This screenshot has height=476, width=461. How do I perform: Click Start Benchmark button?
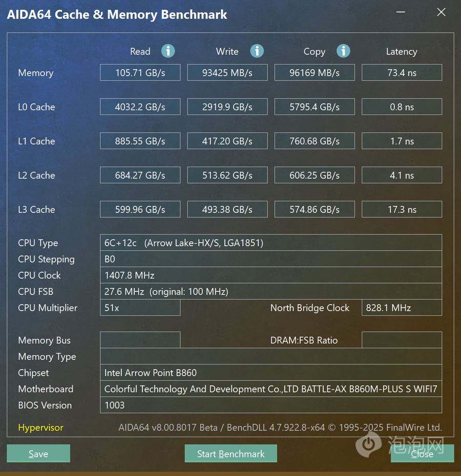[x=230, y=453]
